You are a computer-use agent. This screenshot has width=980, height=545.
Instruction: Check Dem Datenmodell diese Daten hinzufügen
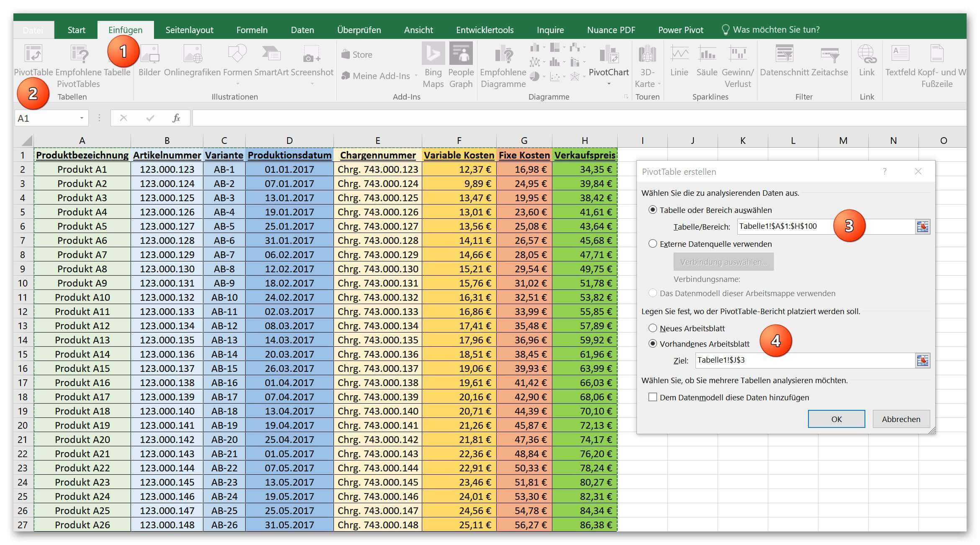(652, 397)
